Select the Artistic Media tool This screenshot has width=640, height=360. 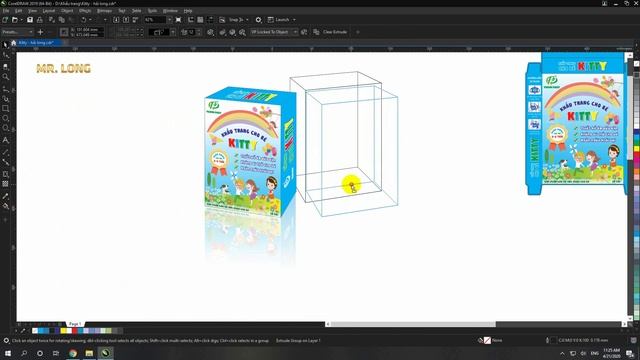[x=5, y=98]
